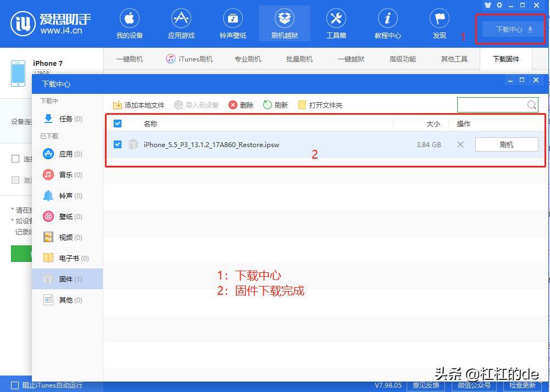This screenshot has height=392, width=550.
Task: Click the 3.84 GB size value
Action: coord(429,144)
